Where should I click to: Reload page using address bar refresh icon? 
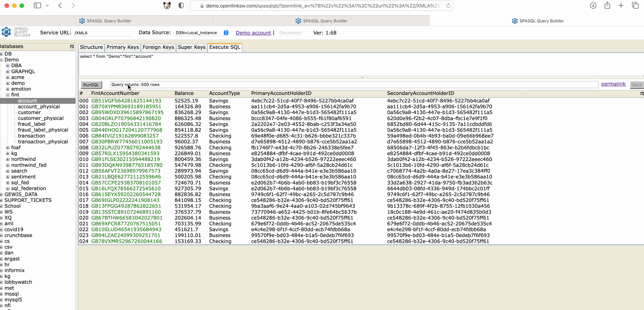(448, 6)
